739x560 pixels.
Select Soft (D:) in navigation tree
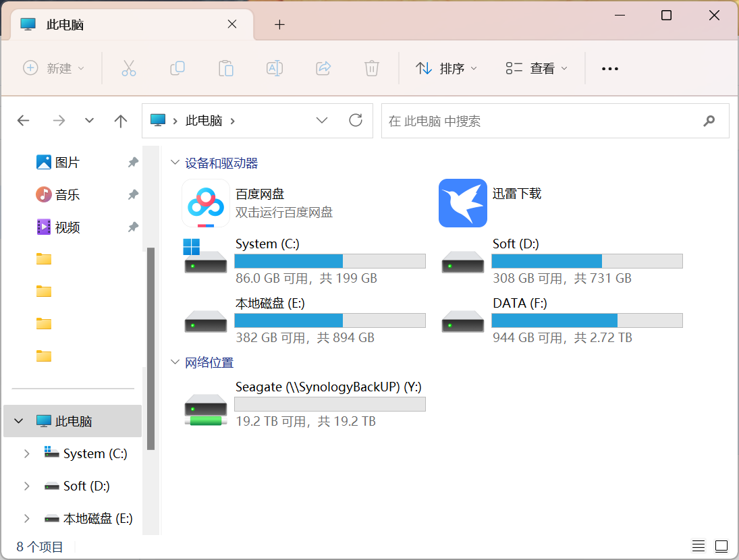[86, 486]
